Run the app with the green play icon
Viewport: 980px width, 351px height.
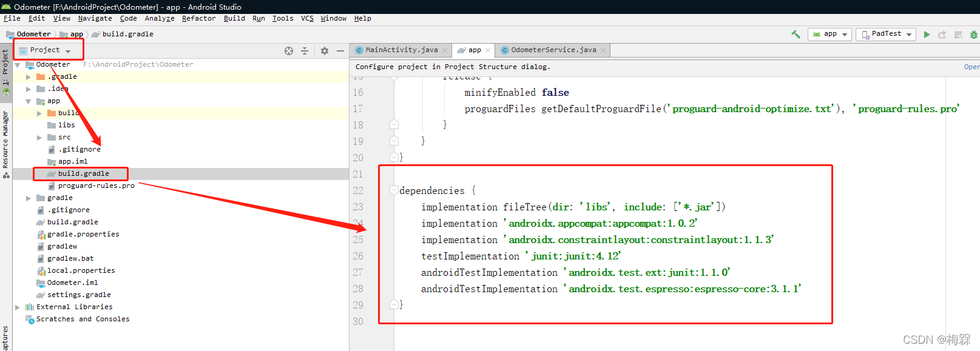click(927, 35)
